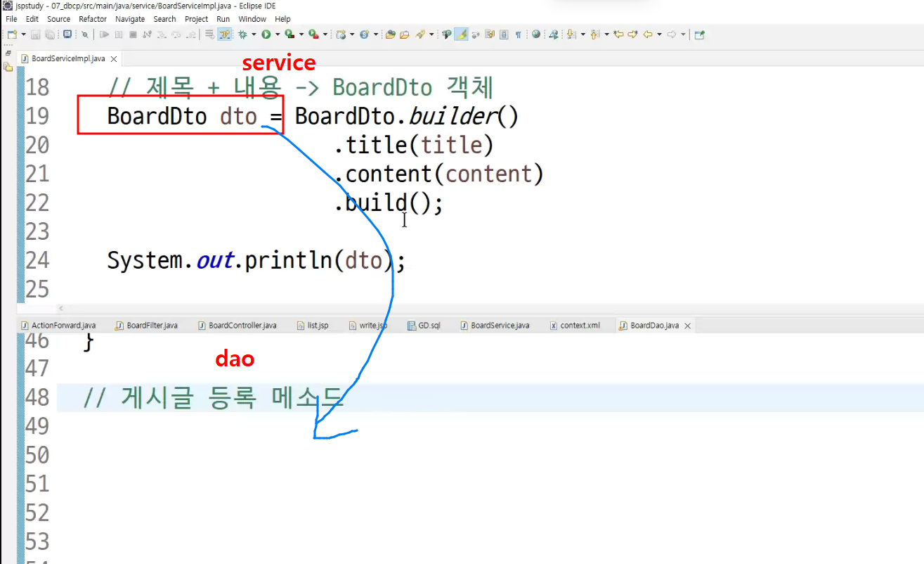
Task: Toggle Mark Occurrences highlighter icon
Action: pyautogui.click(x=462, y=34)
